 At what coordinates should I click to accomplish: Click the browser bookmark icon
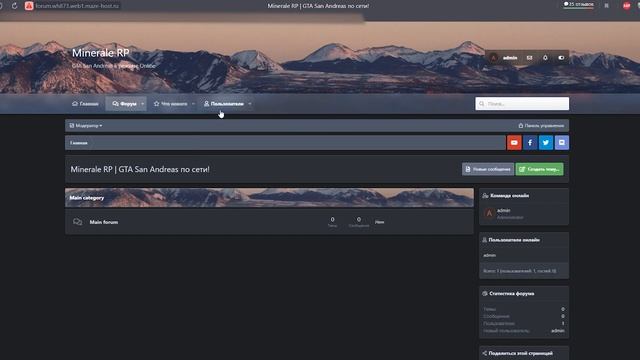click(x=607, y=6)
